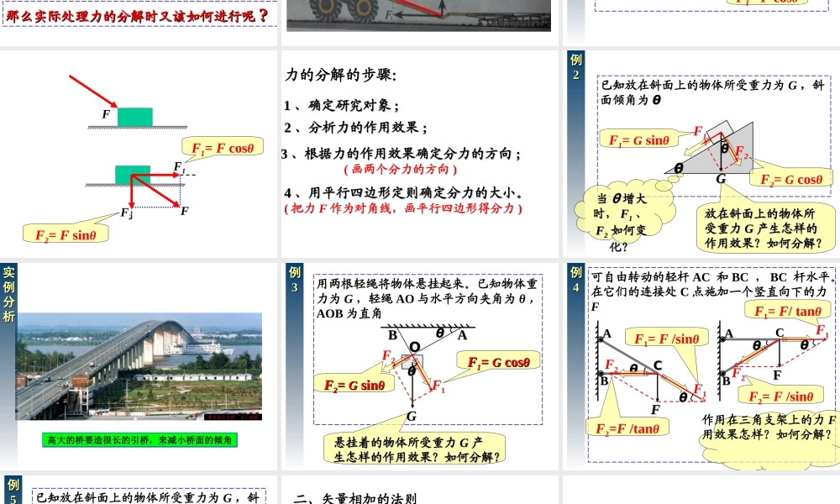Open the slide titled 力的分解的步骤
Screen dimensions: 840x504
pyautogui.click(x=419, y=154)
